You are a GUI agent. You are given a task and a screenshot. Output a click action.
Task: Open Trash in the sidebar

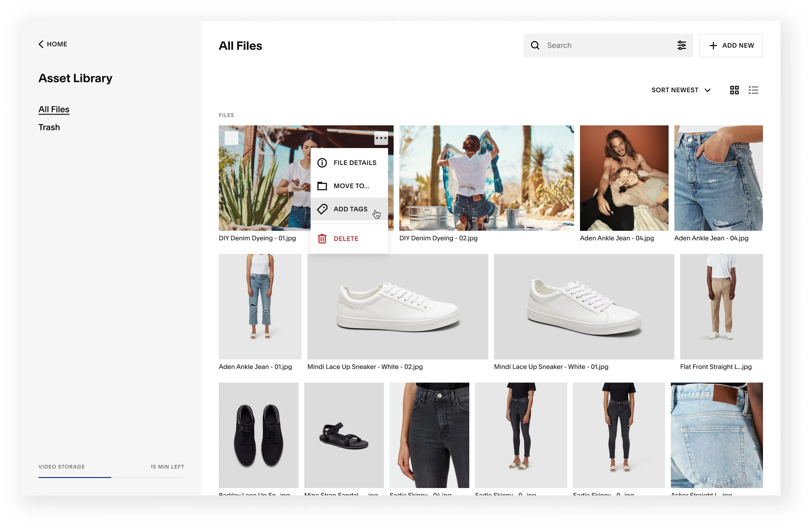tap(49, 127)
